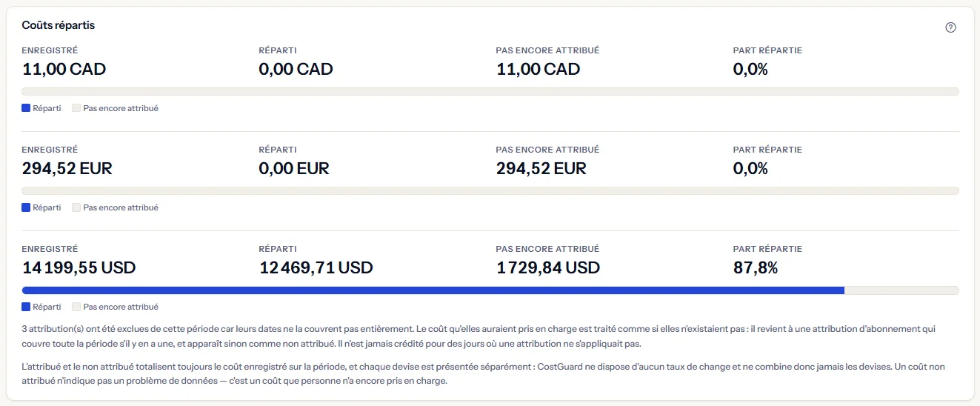Click the 87,8% part répartie value
This screenshot has height=406, width=980.
756,268
